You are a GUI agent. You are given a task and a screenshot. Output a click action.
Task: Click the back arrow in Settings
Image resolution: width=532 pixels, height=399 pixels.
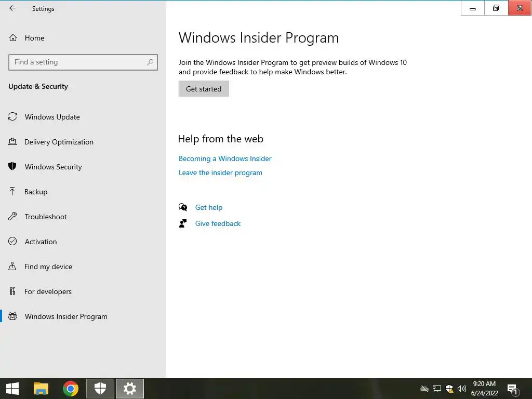coord(12,8)
